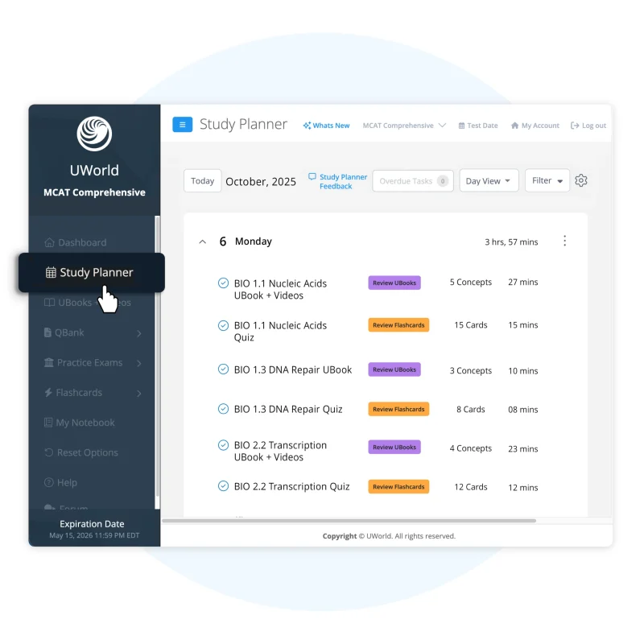Click the Overdue Tasks counter field
644x644 pixels.
pos(413,180)
